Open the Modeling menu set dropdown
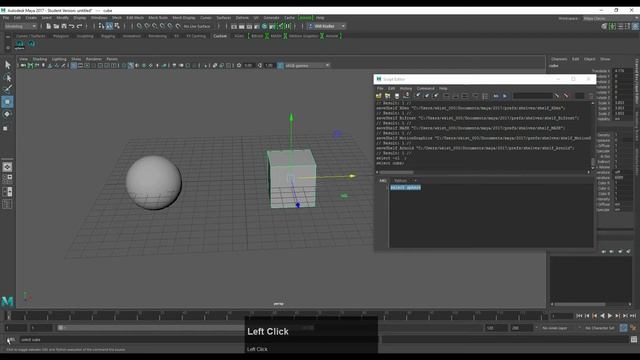The height and width of the screenshot is (360, 640). tap(20, 26)
